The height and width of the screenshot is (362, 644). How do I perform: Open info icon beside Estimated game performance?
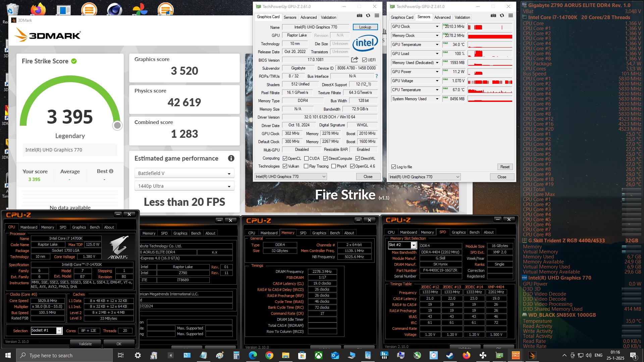(231, 158)
